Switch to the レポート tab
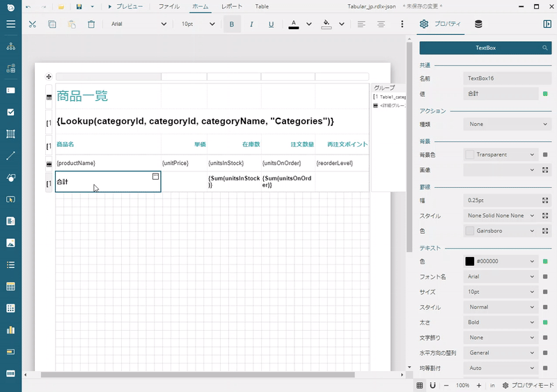 (x=232, y=6)
